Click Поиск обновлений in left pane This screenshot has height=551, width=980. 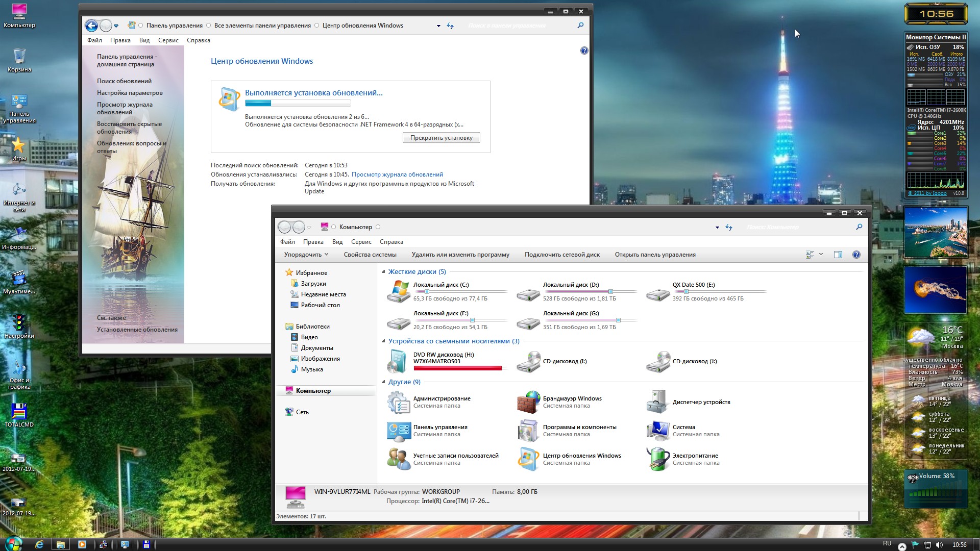pyautogui.click(x=124, y=81)
